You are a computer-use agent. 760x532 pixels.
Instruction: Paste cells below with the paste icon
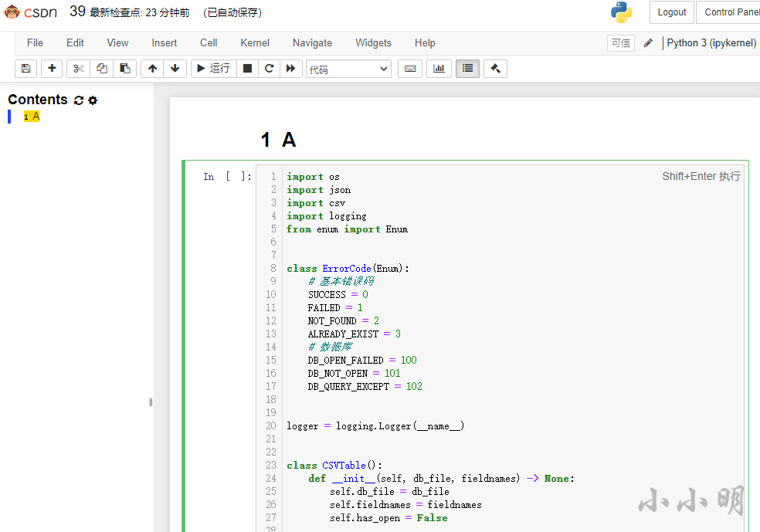tap(124, 69)
